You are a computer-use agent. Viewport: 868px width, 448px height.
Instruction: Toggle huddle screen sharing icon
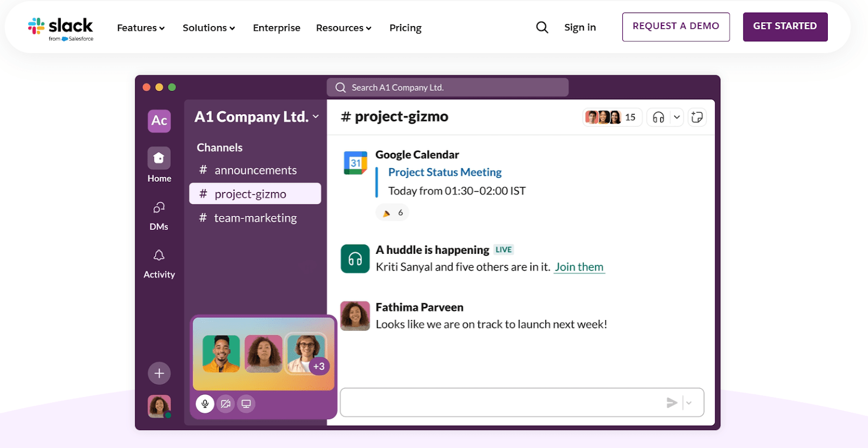coord(246,404)
